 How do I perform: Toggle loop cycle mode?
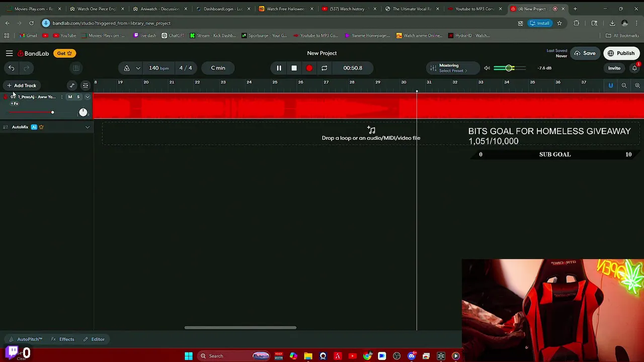325,68
